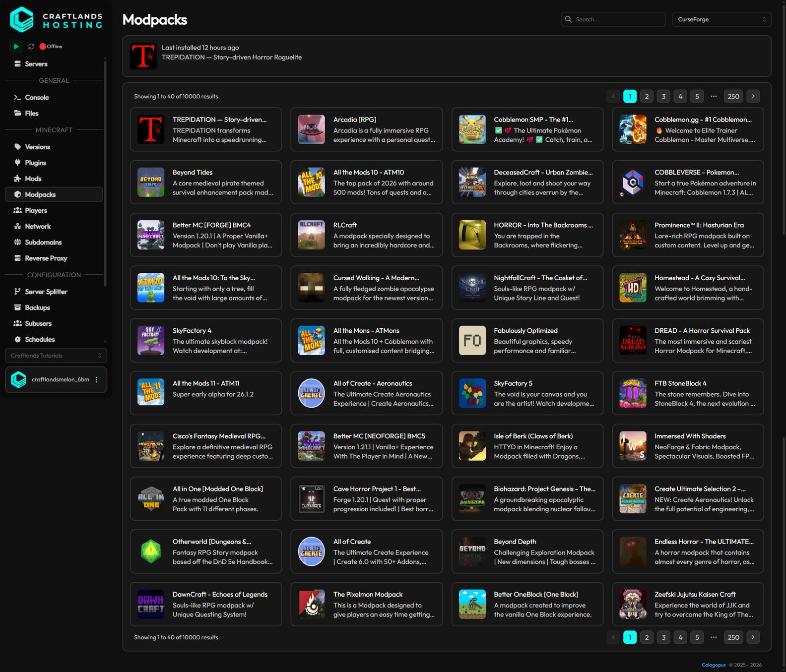Image resolution: width=786 pixels, height=672 pixels.
Task: Click the magnifier icon in search box
Action: pos(569,19)
